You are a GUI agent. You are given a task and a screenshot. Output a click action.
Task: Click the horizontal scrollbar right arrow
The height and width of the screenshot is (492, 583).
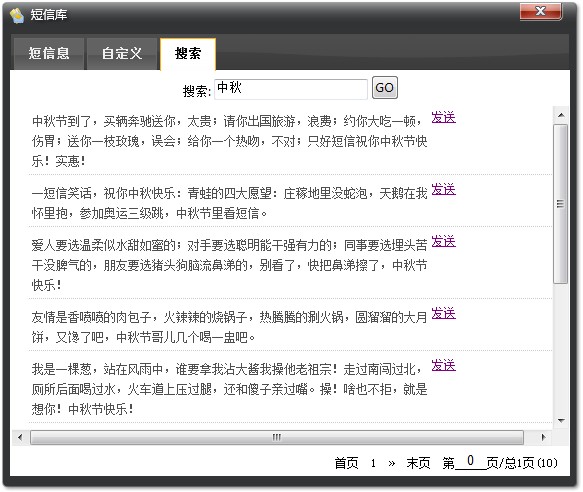point(544,437)
